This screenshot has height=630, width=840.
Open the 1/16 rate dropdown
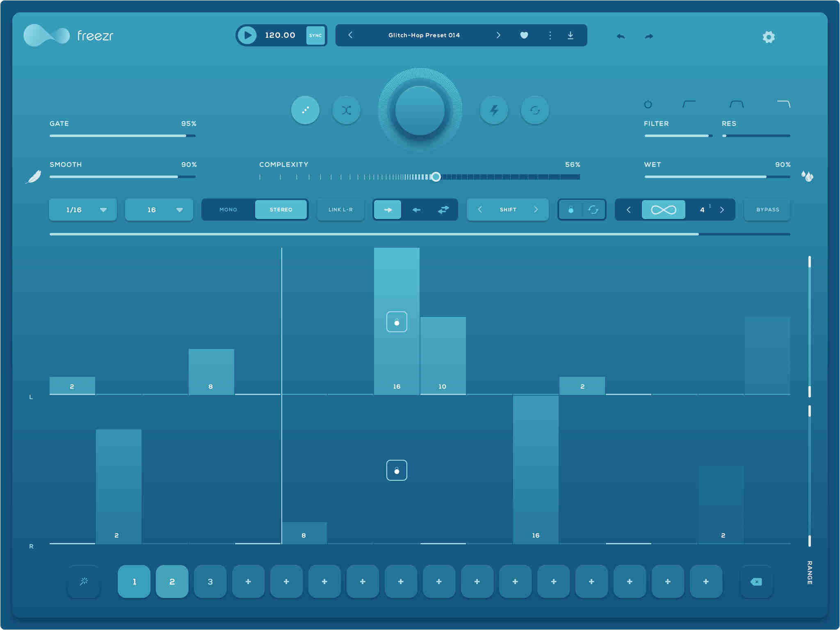tap(82, 210)
